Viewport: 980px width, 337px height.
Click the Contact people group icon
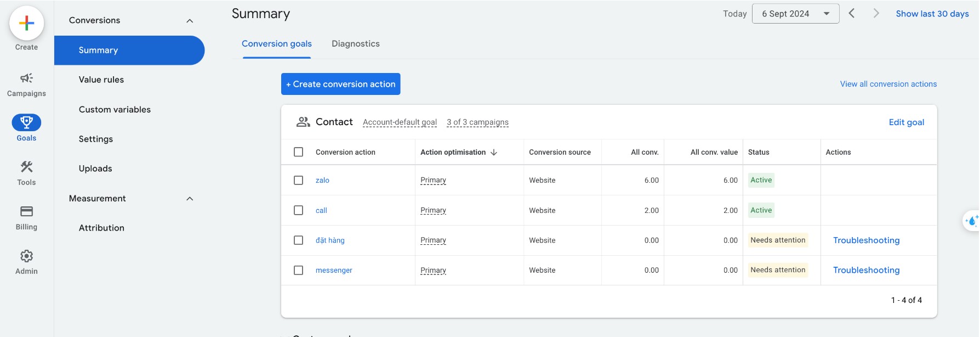303,122
